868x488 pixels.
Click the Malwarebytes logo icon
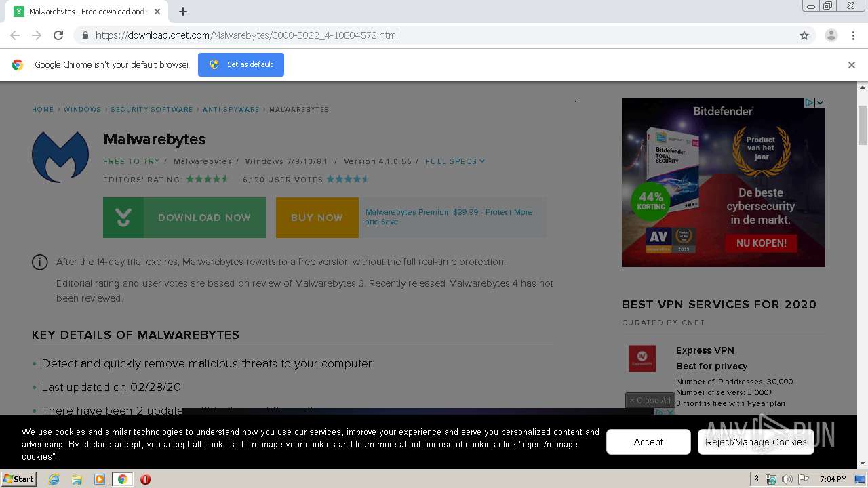click(60, 157)
